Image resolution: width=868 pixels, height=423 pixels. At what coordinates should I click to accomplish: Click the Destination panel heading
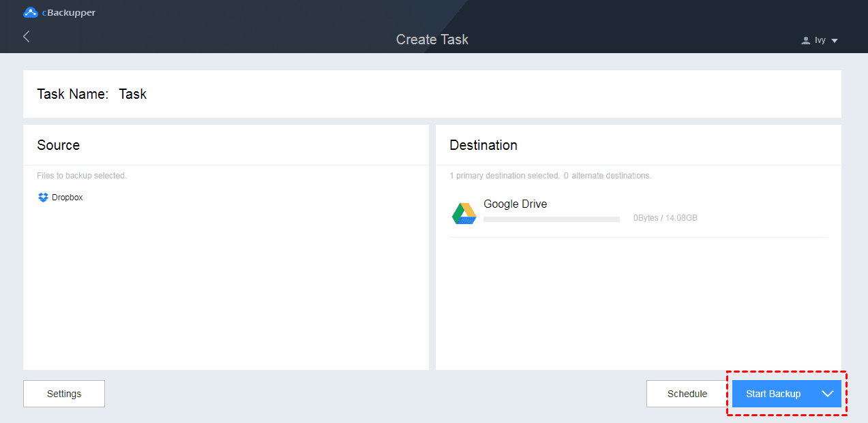click(x=483, y=145)
